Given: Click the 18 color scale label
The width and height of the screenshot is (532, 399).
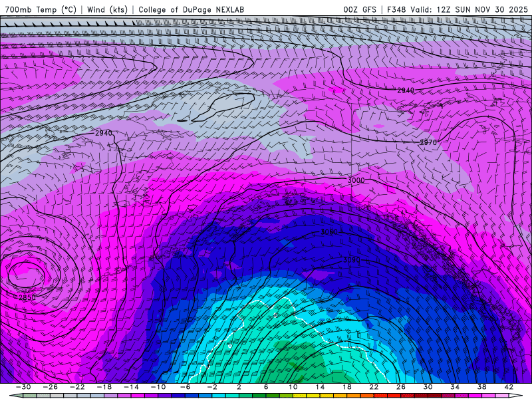Looking at the screenshot, I should coord(347,387).
